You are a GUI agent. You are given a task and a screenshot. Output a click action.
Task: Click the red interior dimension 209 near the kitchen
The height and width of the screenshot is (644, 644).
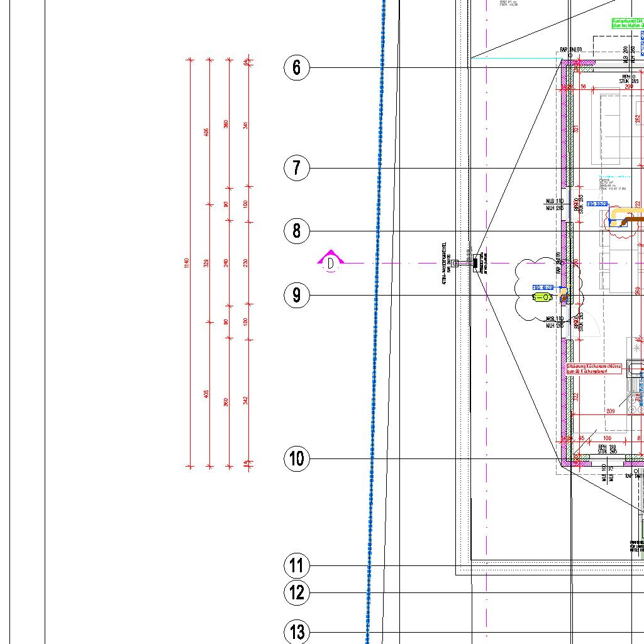[x=610, y=411]
